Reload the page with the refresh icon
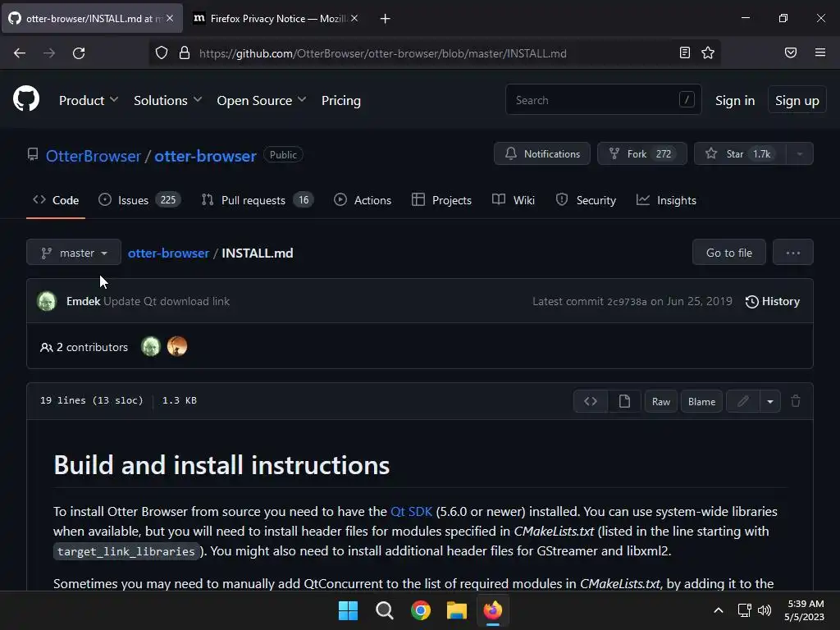 click(79, 53)
